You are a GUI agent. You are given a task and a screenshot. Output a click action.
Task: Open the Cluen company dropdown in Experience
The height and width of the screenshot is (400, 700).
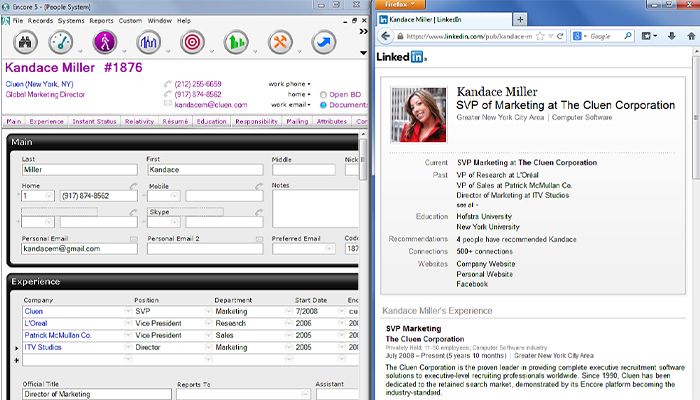tap(125, 311)
